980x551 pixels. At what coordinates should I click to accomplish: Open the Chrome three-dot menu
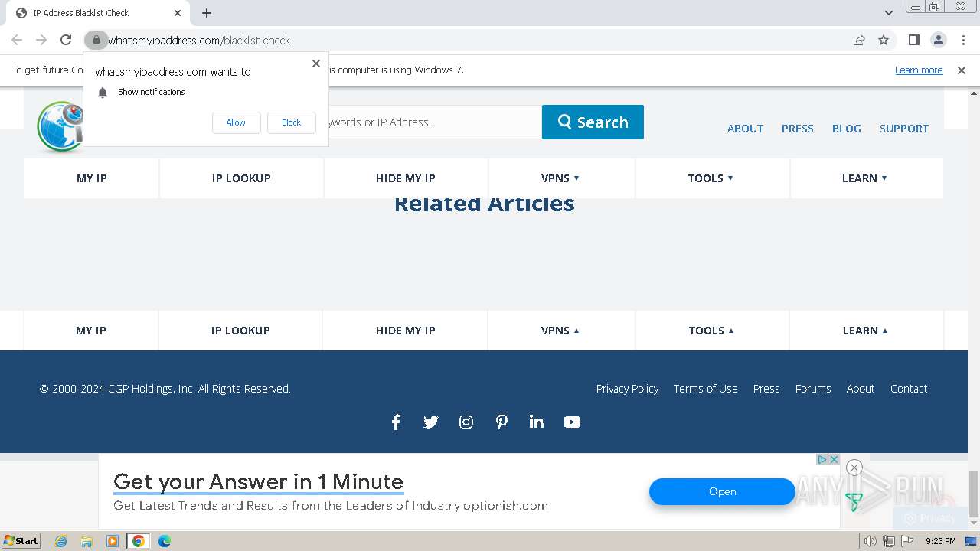click(x=962, y=40)
